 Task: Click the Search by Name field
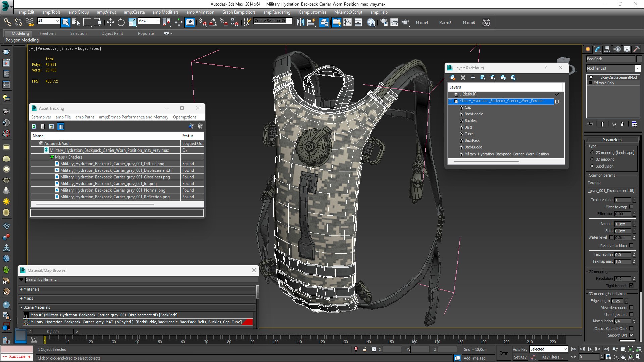click(141, 280)
